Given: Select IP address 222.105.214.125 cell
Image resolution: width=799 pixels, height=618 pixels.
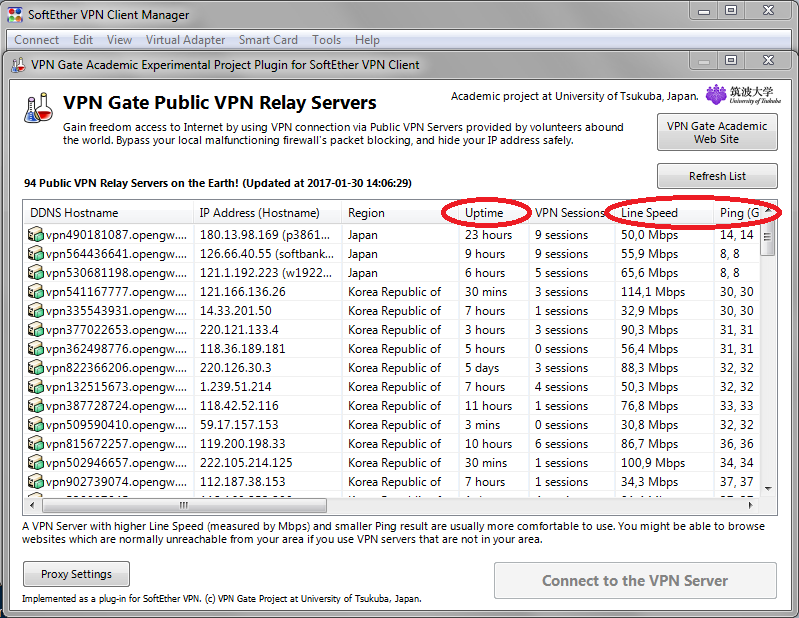Looking at the screenshot, I should pyautogui.click(x=267, y=463).
